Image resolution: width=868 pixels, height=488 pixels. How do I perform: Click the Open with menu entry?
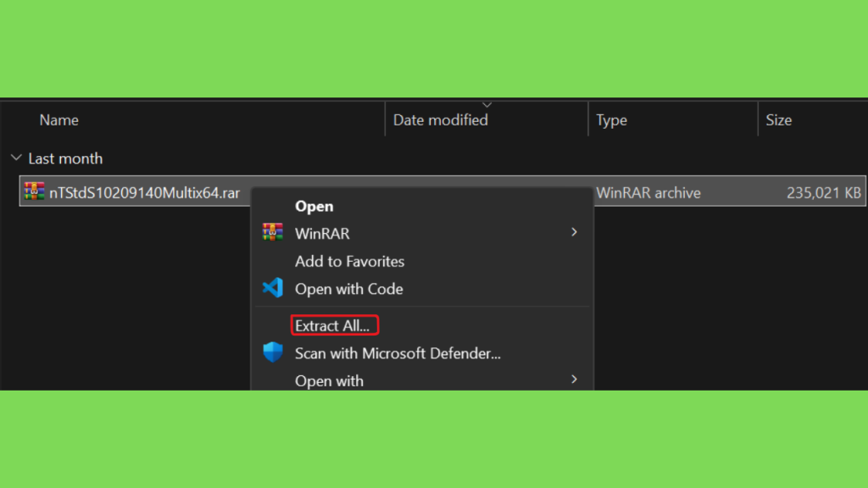329,380
